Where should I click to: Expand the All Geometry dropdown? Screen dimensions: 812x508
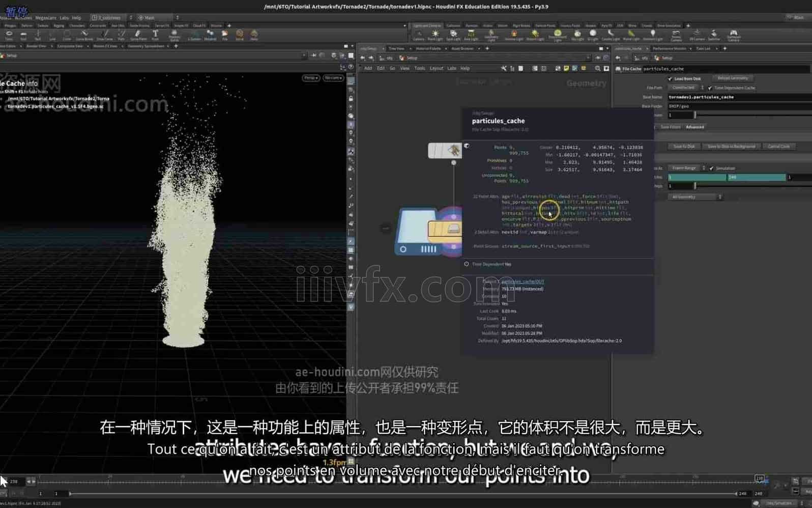(695, 197)
